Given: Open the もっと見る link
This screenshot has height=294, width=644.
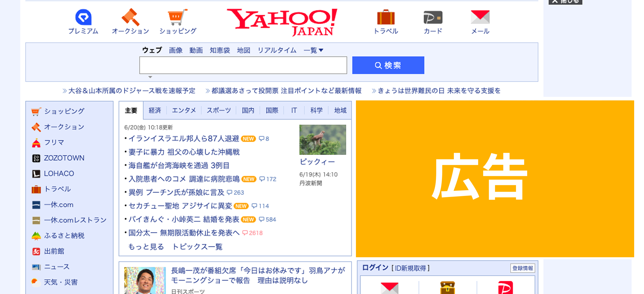Looking at the screenshot, I should click(146, 247).
